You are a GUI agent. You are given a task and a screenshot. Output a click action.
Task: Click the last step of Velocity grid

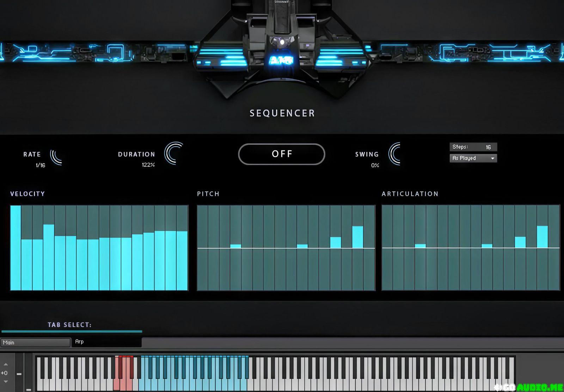182,261
